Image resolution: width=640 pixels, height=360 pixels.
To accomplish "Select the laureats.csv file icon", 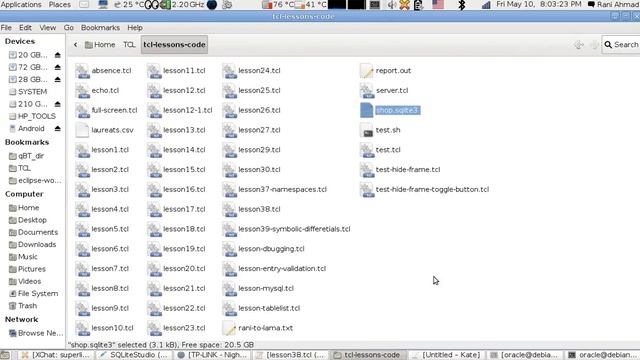I will pos(82,130).
